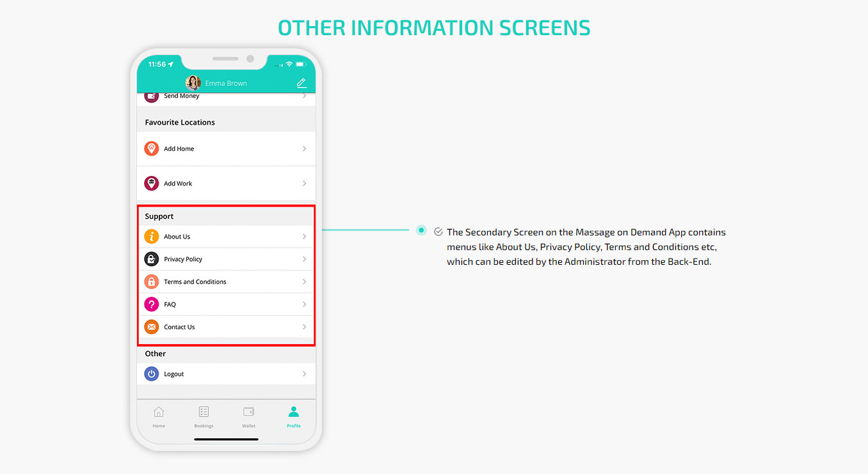Tap the Send Money label
Screen dimensions: 868x474
(x=182, y=97)
